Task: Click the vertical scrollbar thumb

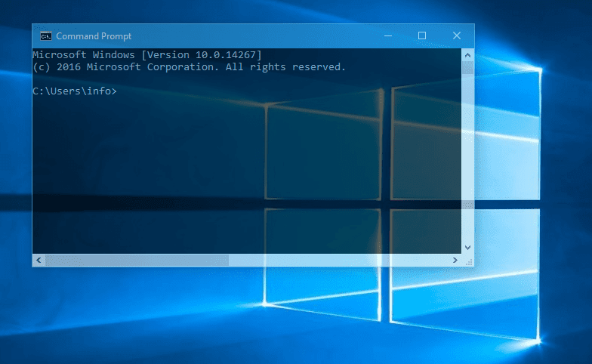Action: pos(468,68)
